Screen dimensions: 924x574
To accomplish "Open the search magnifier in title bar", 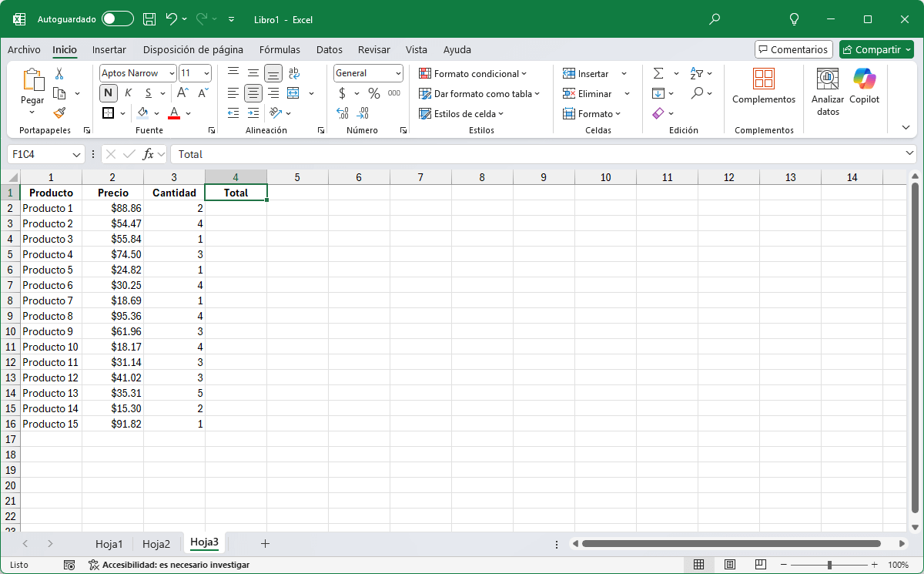I will [x=715, y=18].
